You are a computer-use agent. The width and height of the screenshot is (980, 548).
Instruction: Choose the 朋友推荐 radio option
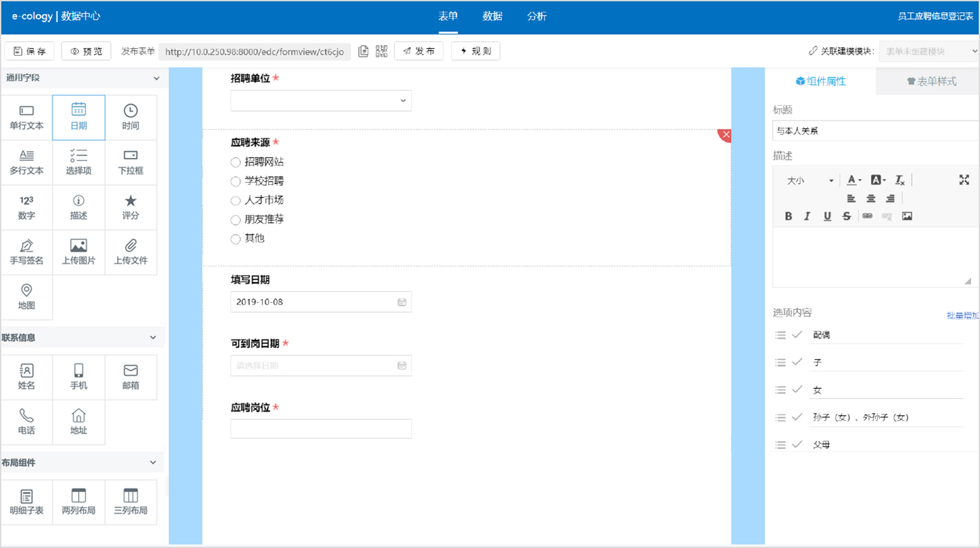click(x=236, y=220)
